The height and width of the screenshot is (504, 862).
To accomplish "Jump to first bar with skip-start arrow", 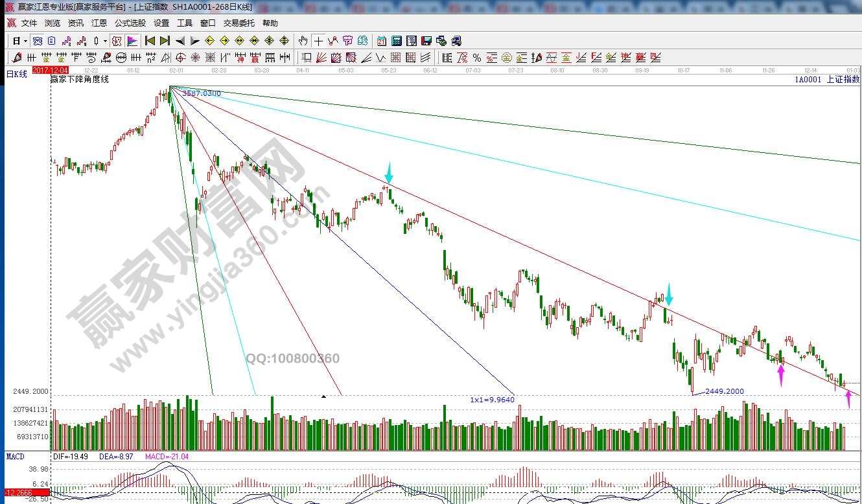I will click(150, 41).
